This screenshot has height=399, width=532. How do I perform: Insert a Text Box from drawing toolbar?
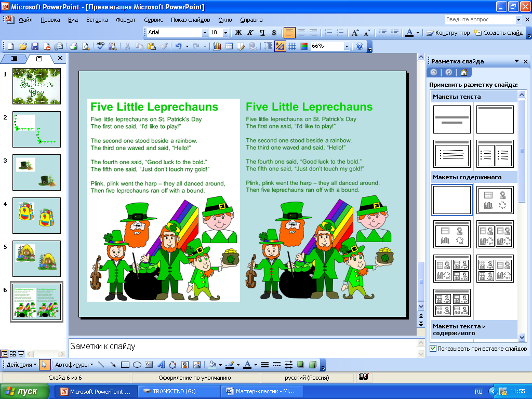pos(149,365)
